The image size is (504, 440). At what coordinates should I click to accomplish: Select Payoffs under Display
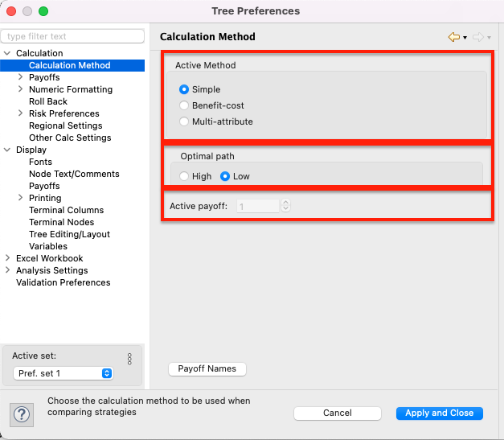tap(44, 186)
